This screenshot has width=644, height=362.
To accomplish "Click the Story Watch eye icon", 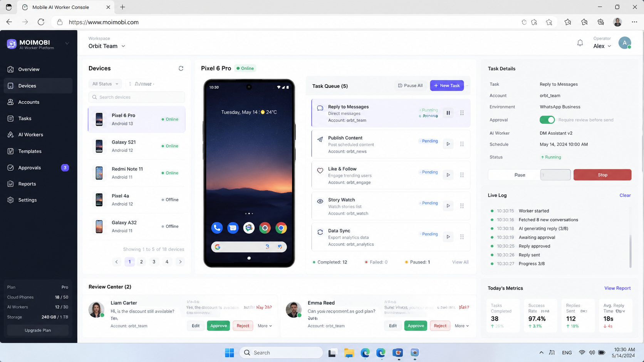I will tap(320, 201).
